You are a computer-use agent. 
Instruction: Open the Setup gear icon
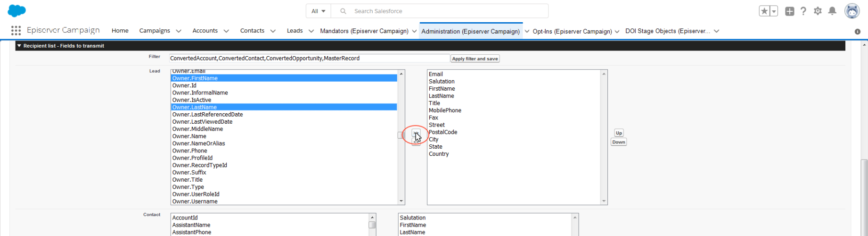pyautogui.click(x=818, y=11)
